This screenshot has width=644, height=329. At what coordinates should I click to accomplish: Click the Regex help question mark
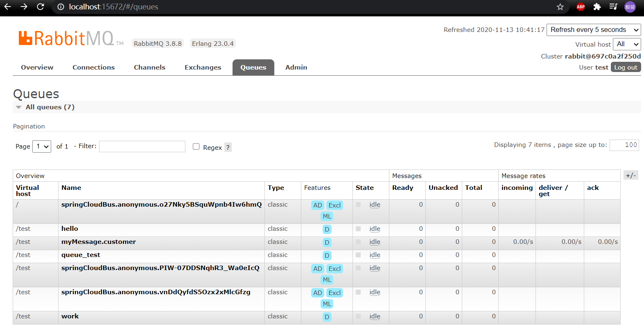(x=228, y=147)
